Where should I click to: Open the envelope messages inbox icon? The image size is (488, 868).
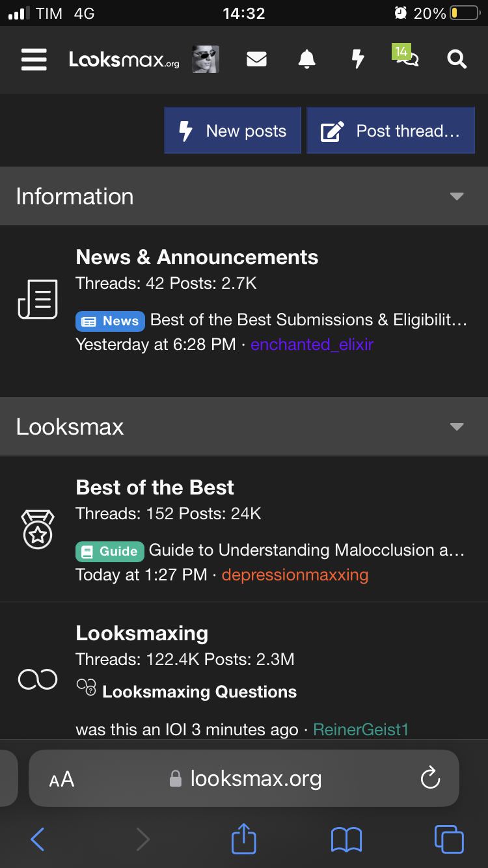tap(257, 60)
